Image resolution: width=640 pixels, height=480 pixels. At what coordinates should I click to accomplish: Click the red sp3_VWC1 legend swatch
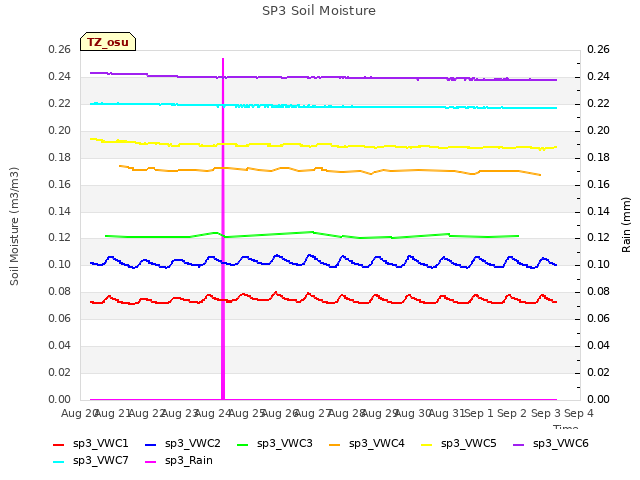click(x=59, y=445)
